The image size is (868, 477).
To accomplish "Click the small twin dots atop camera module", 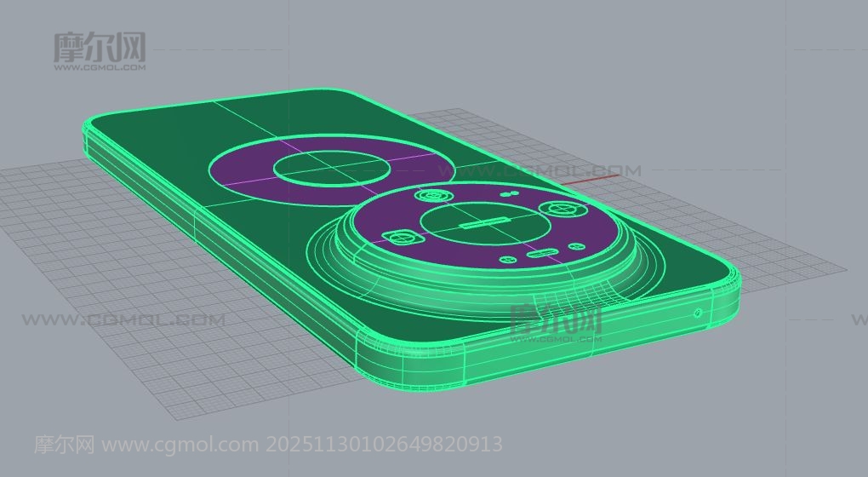I will (x=509, y=193).
